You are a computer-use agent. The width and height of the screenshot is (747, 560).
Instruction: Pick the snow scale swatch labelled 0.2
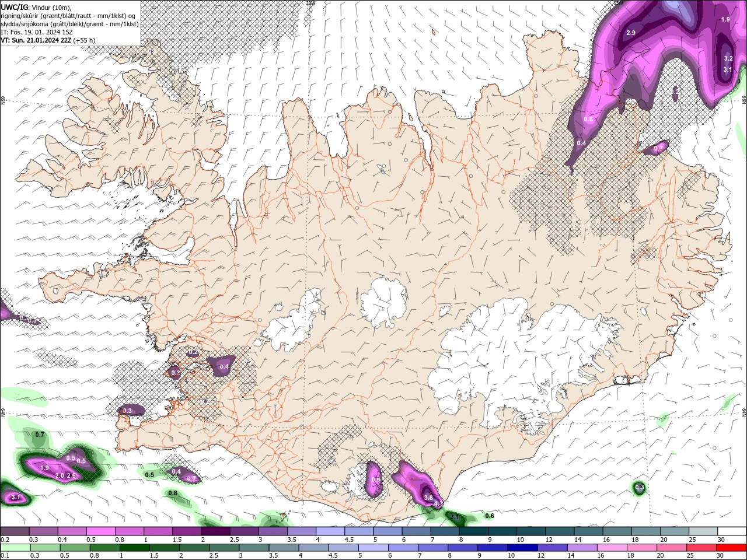tap(15, 531)
